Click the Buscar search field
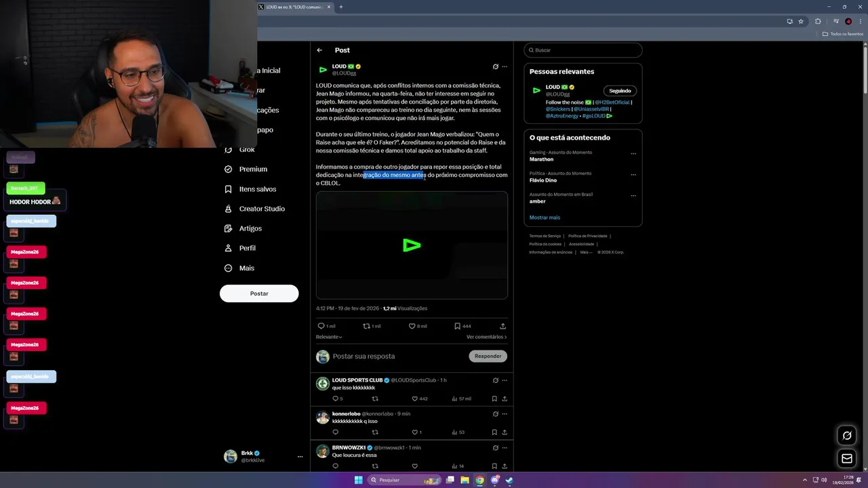 coord(583,50)
